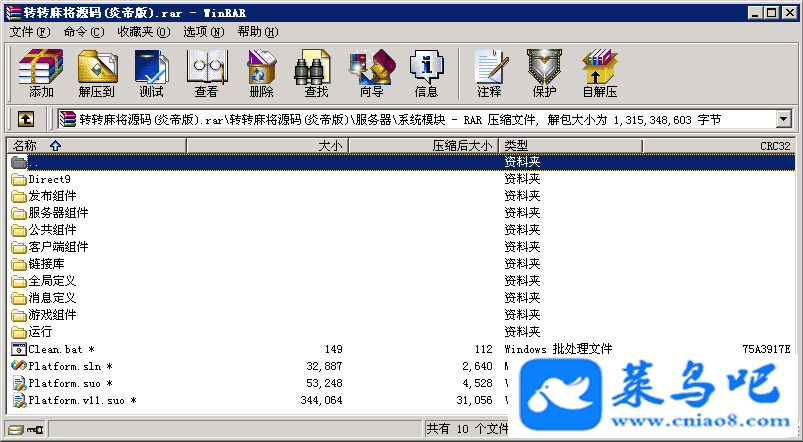The height and width of the screenshot is (442, 803).
Task: Select the Platform.sln file icon
Action: point(19,366)
